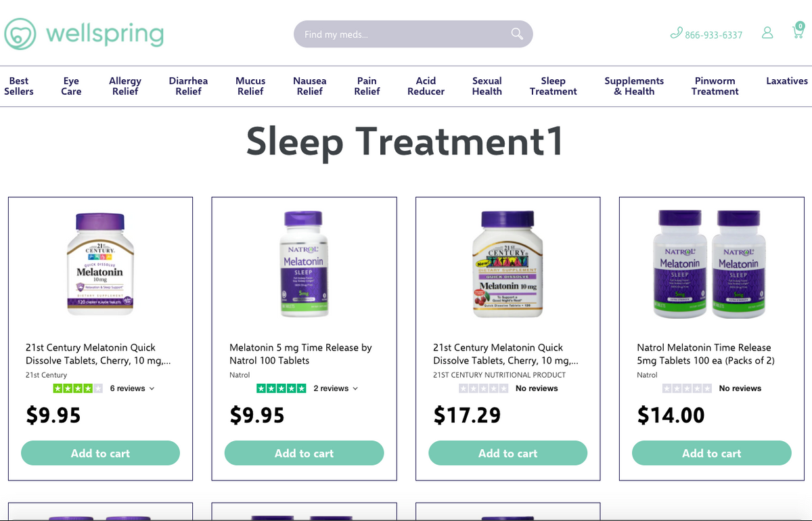The height and width of the screenshot is (521, 812).
Task: Go to the Supplements & Health category
Action: [x=634, y=86]
